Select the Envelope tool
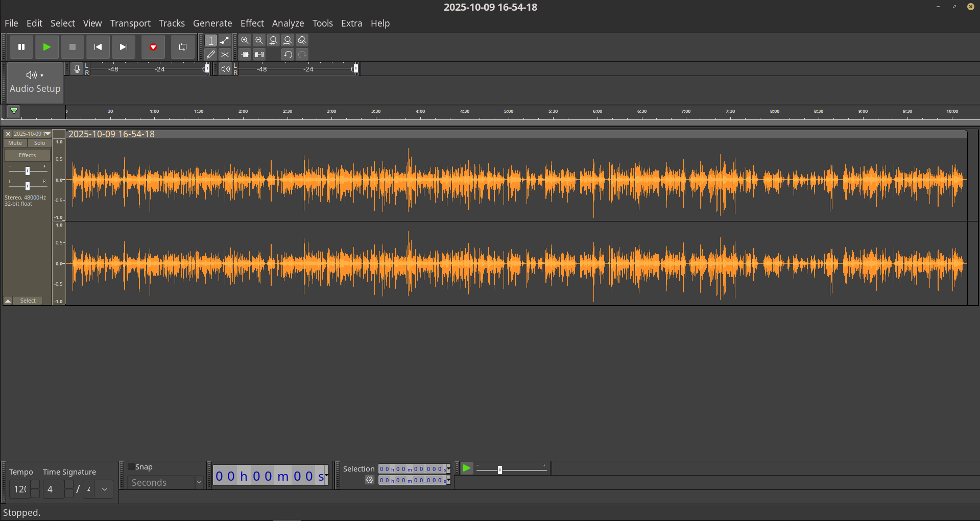980x521 pixels. tap(225, 40)
